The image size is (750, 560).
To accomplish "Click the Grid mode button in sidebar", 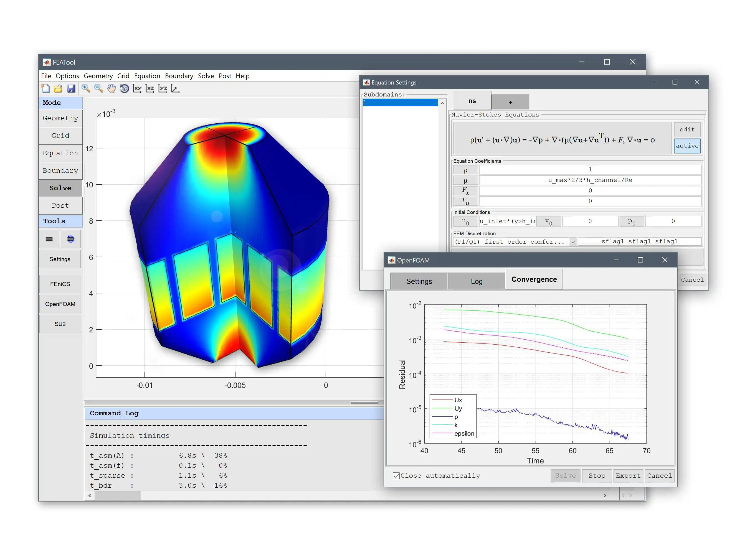I will (60, 135).
